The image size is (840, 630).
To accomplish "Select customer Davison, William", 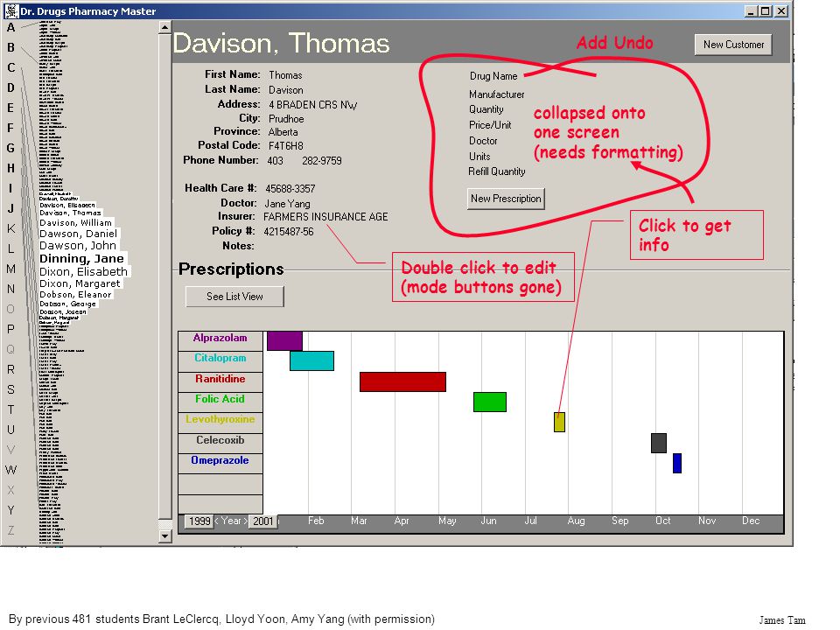I will click(x=75, y=223).
